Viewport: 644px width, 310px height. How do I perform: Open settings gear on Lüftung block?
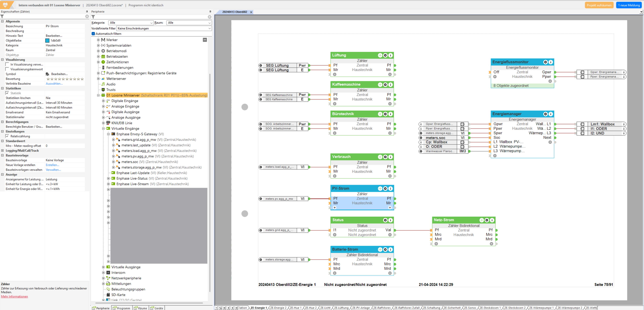click(385, 55)
